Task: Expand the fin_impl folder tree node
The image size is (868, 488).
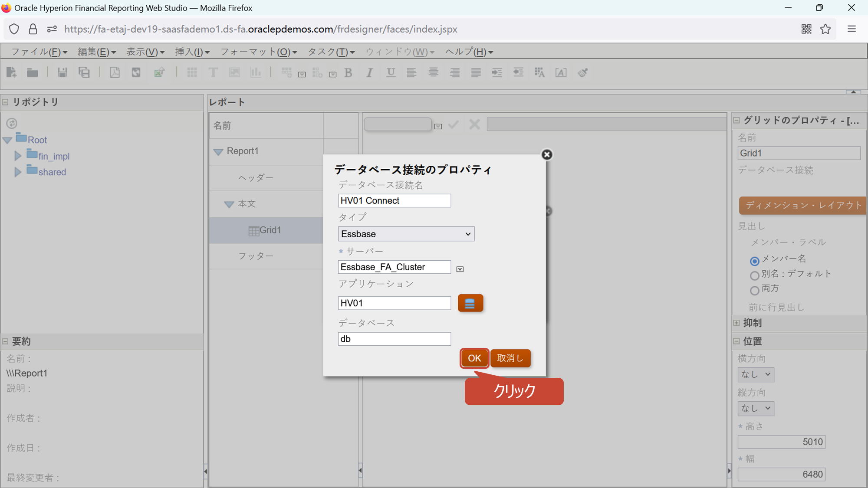Action: [x=18, y=156]
